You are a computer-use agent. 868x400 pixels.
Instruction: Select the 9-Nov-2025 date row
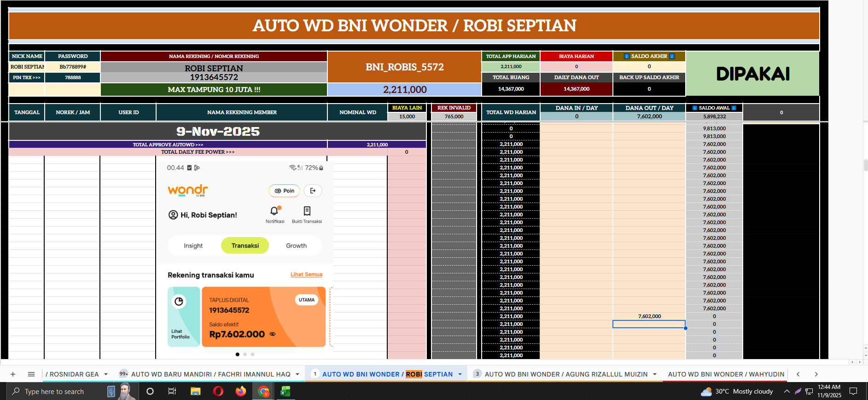[217, 132]
